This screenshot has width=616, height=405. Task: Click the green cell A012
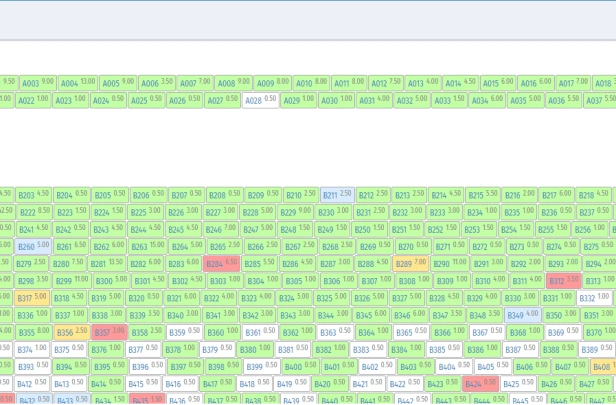coord(386,83)
